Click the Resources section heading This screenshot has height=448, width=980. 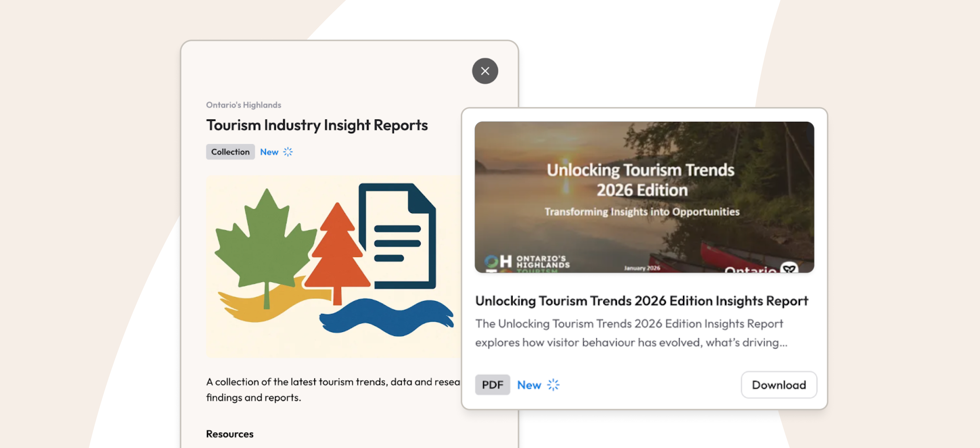tap(229, 434)
